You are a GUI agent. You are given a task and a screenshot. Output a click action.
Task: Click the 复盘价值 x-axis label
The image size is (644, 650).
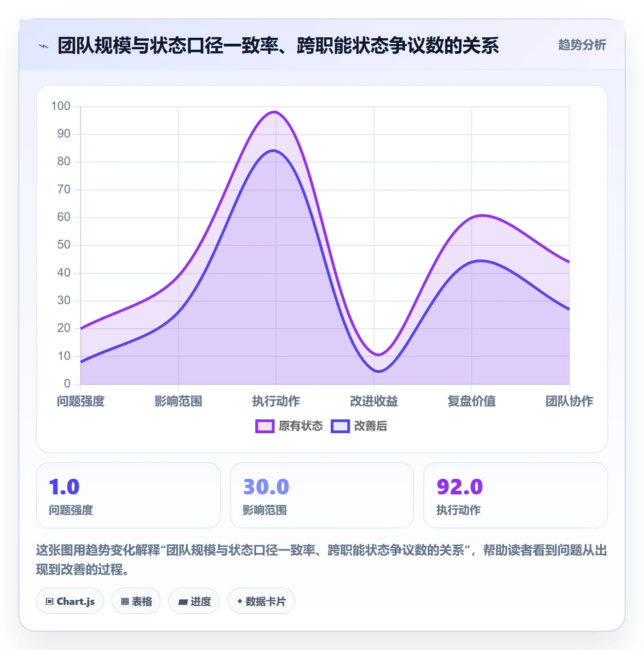click(471, 401)
